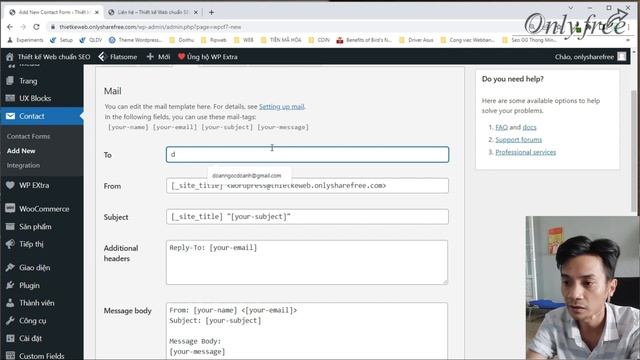The height and width of the screenshot is (360, 640).
Task: Click inside the Additional headers textarea
Action: tap(307, 262)
